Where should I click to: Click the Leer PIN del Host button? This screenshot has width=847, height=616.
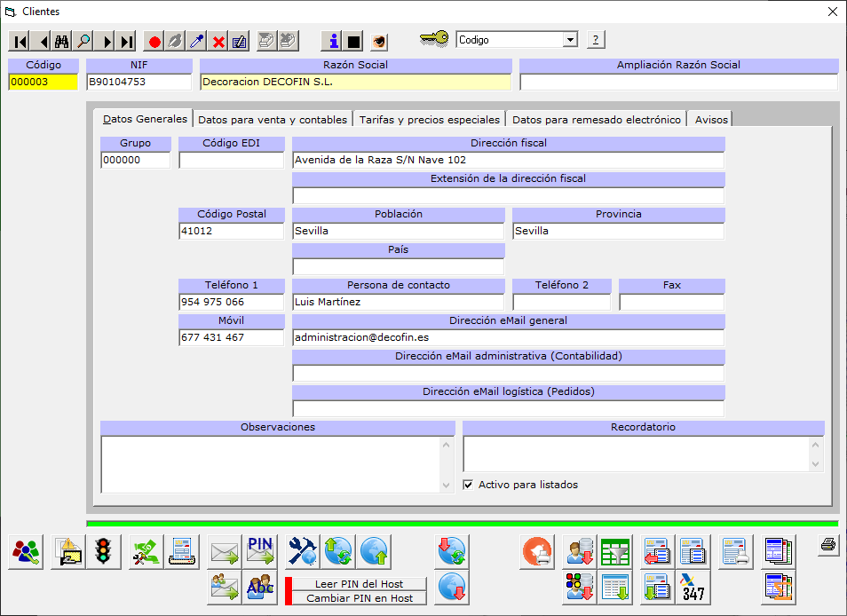point(359,584)
